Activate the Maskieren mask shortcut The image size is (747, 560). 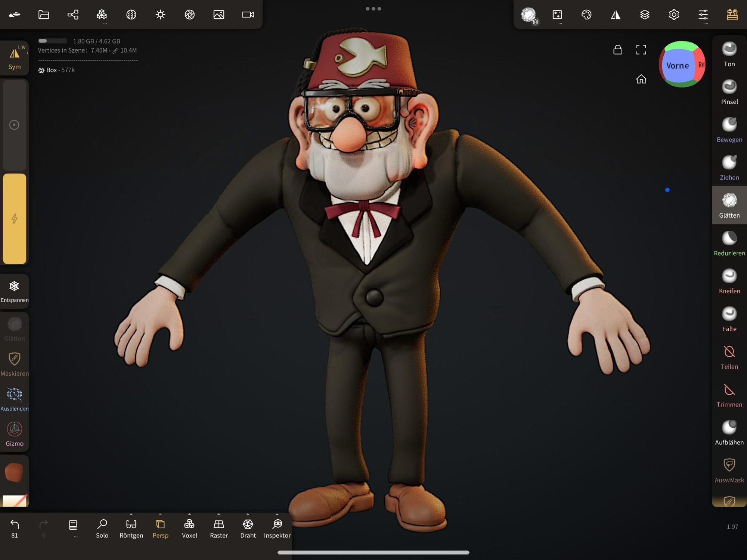coord(15,364)
